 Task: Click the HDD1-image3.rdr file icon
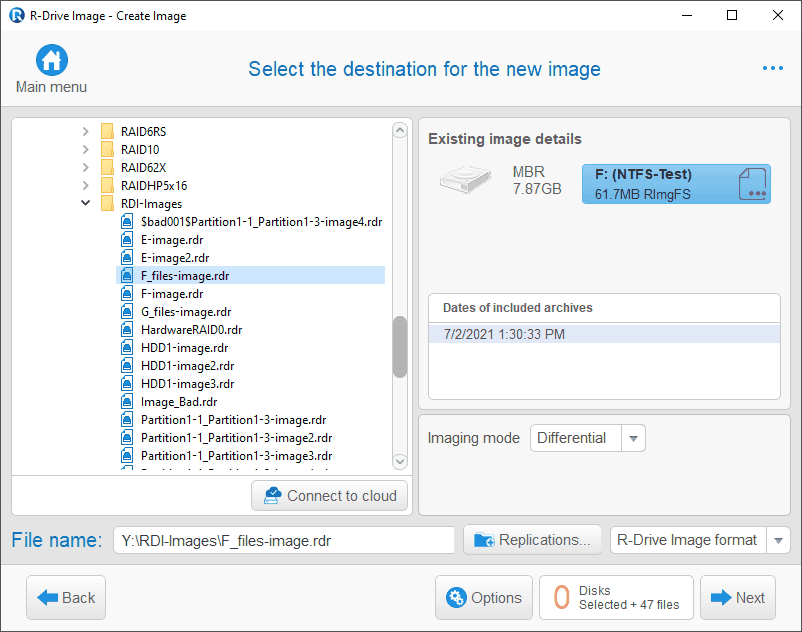coord(127,383)
